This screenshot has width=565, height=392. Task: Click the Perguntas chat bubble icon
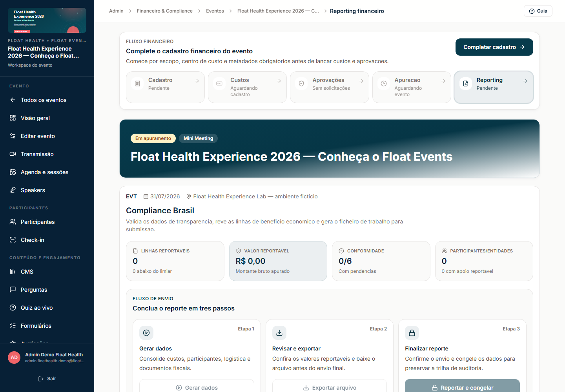13,290
